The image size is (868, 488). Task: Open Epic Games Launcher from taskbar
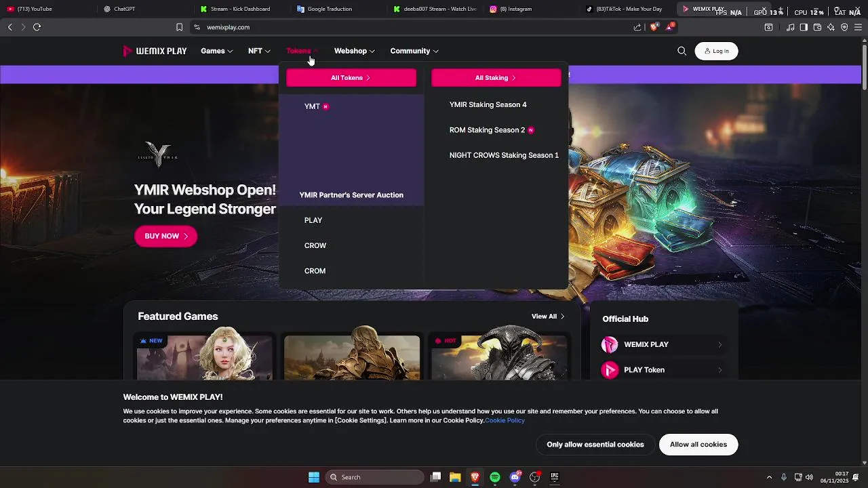point(554,477)
